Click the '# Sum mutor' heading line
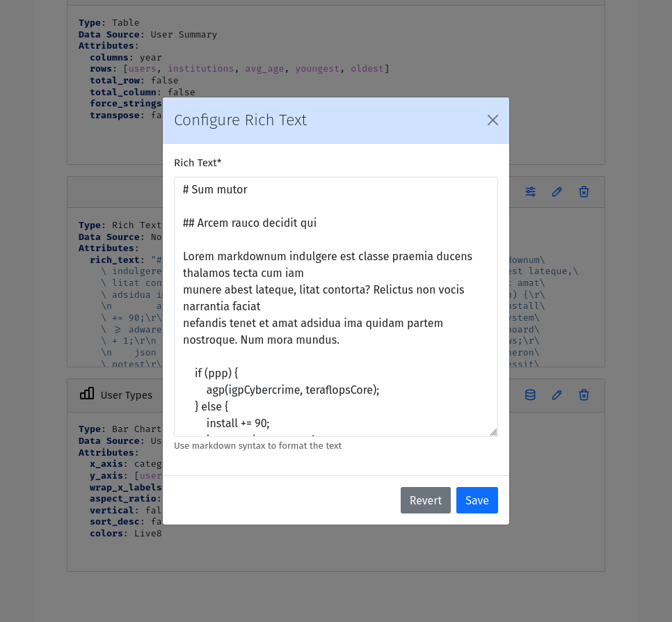 (x=215, y=189)
